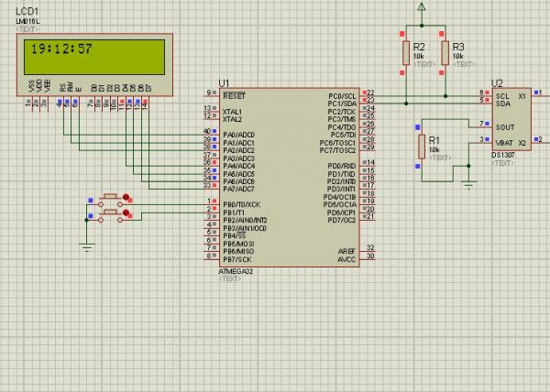Screen dimensions: 550x392
Task: Select the 10k value under R3
Action: click(457, 57)
